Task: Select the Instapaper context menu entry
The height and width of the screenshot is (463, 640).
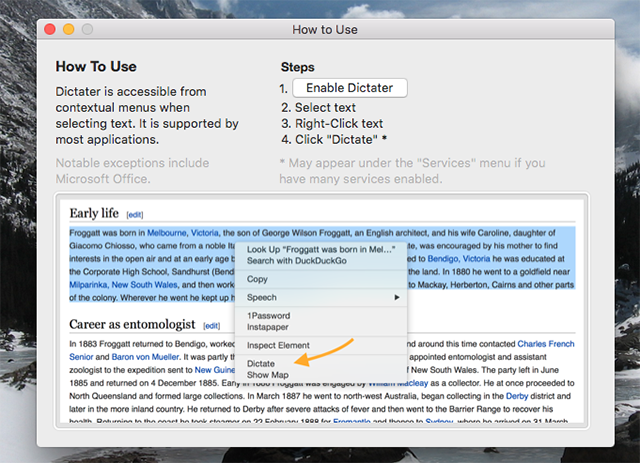Action: click(x=267, y=327)
